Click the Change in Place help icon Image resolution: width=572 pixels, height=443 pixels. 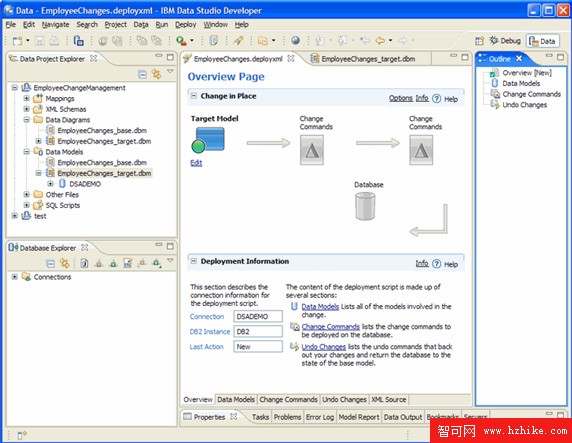pos(437,99)
